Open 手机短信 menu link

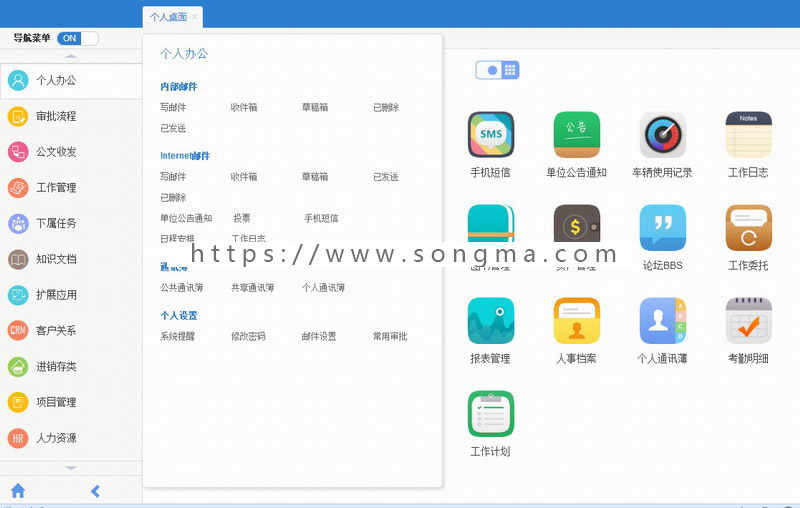[321, 218]
